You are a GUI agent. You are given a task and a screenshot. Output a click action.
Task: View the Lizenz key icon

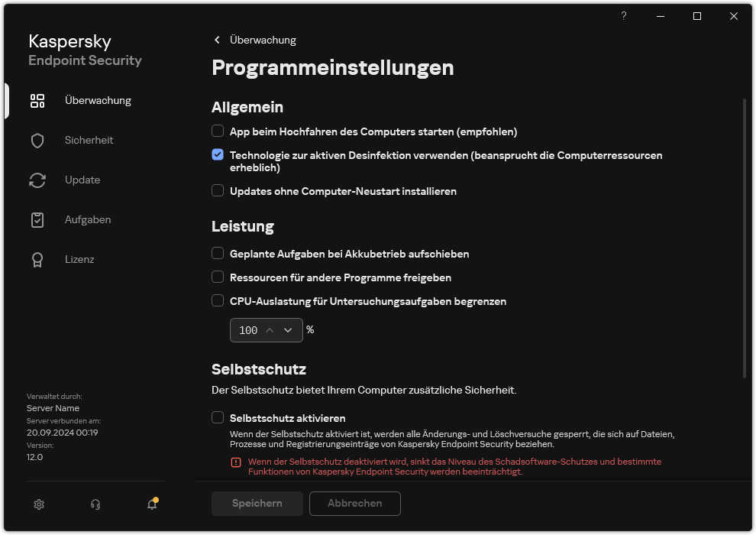tap(37, 259)
